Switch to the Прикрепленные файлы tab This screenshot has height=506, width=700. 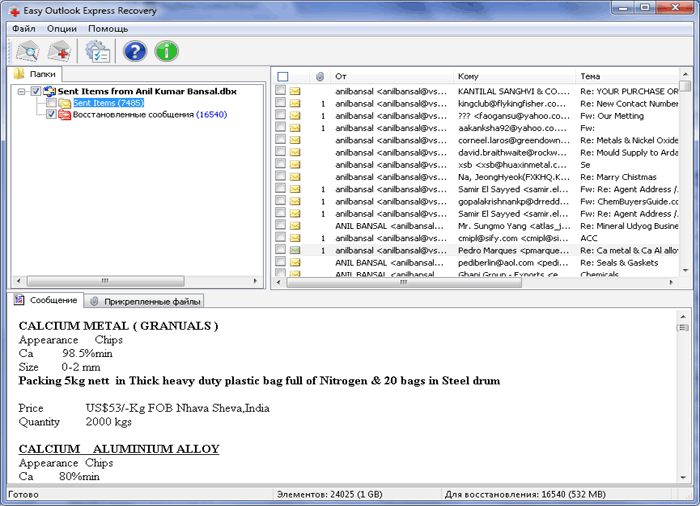tap(139, 300)
